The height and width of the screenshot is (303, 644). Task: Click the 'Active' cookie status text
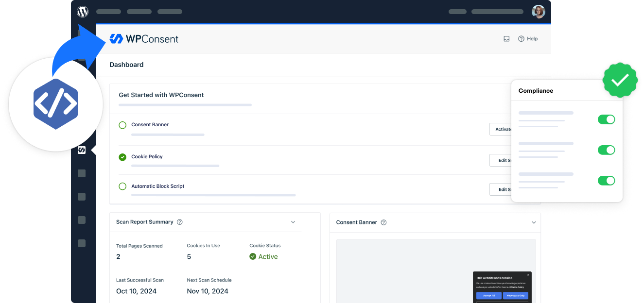268,256
